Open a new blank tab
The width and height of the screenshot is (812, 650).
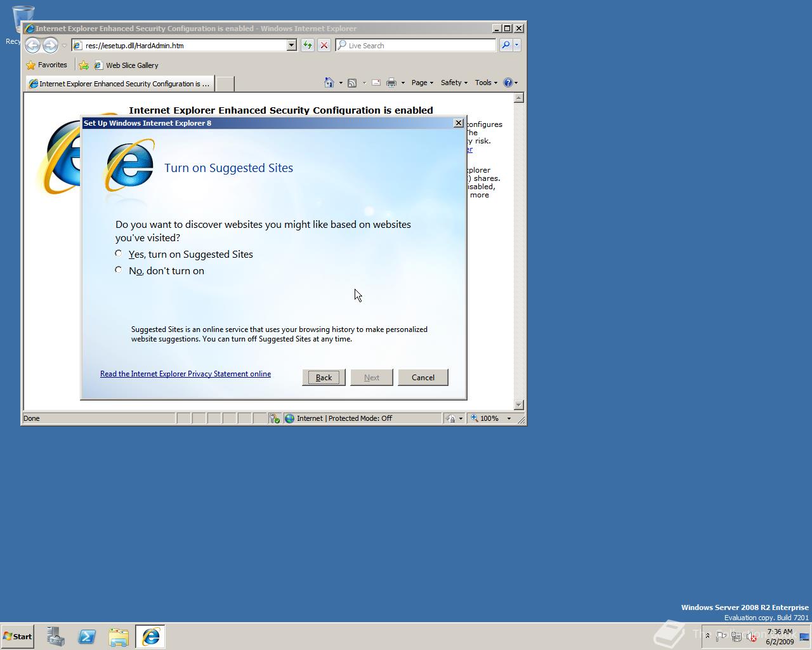coord(225,84)
